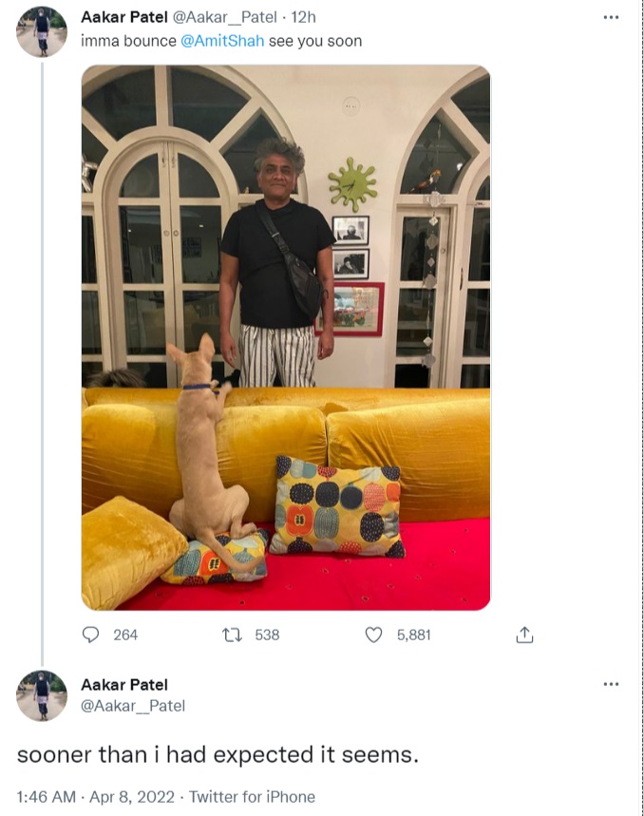The height and width of the screenshot is (816, 644).
Task: Like the tweet with the heart icon
Action: pos(373,635)
